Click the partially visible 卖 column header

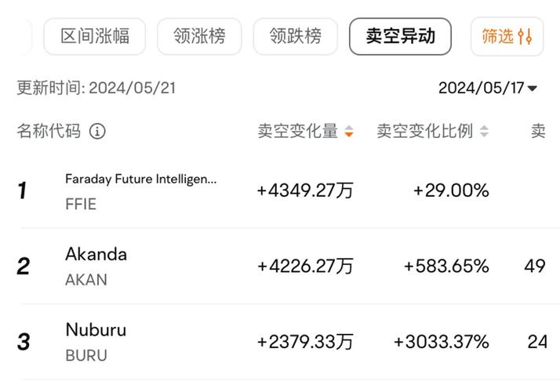tap(538, 132)
